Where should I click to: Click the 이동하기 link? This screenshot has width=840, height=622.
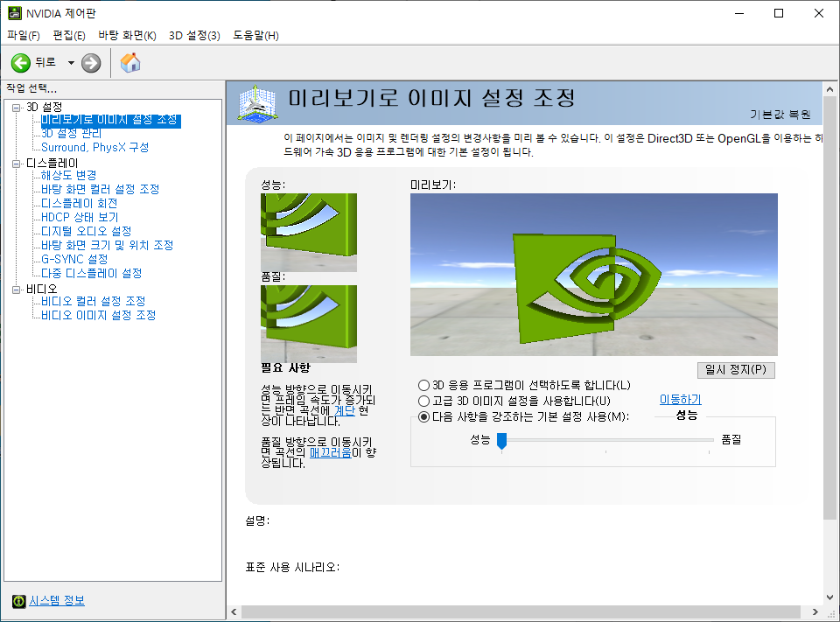click(x=680, y=400)
